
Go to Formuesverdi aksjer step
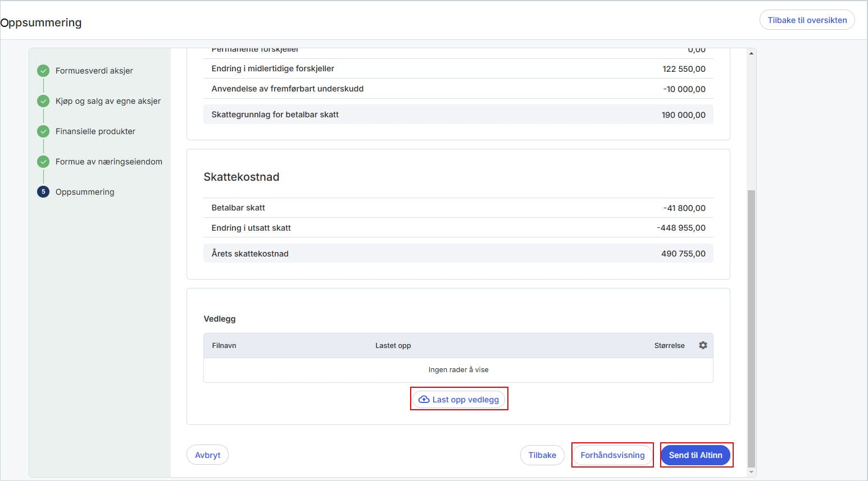point(94,71)
